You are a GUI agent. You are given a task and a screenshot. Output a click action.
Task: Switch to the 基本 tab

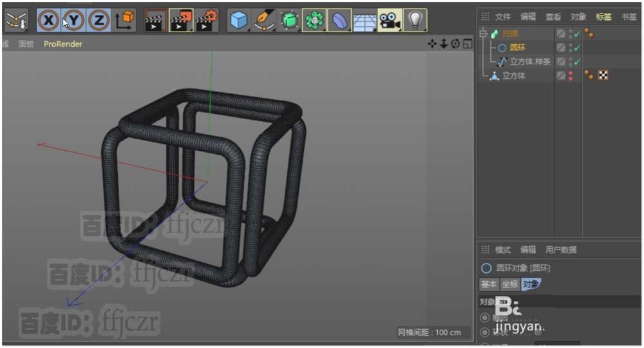[x=489, y=284]
